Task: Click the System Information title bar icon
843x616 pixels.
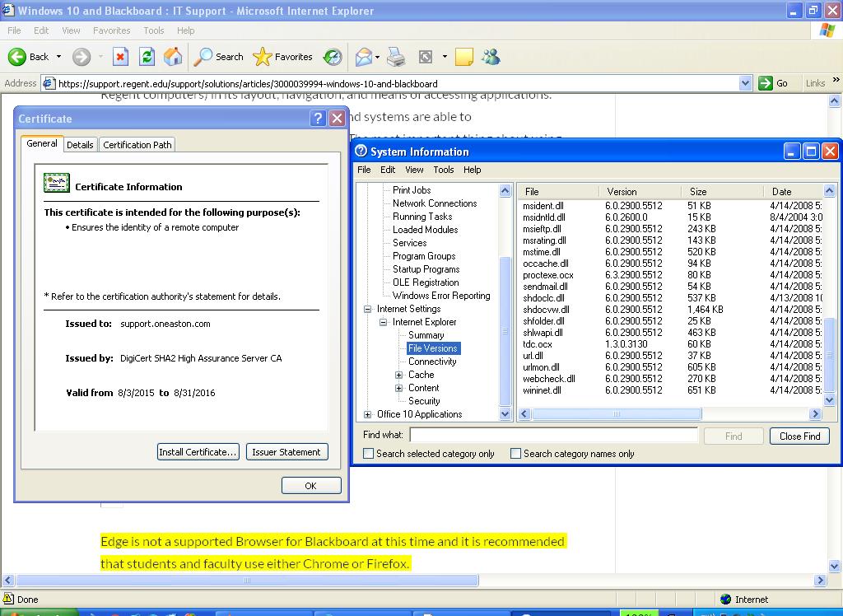Action: [x=361, y=152]
